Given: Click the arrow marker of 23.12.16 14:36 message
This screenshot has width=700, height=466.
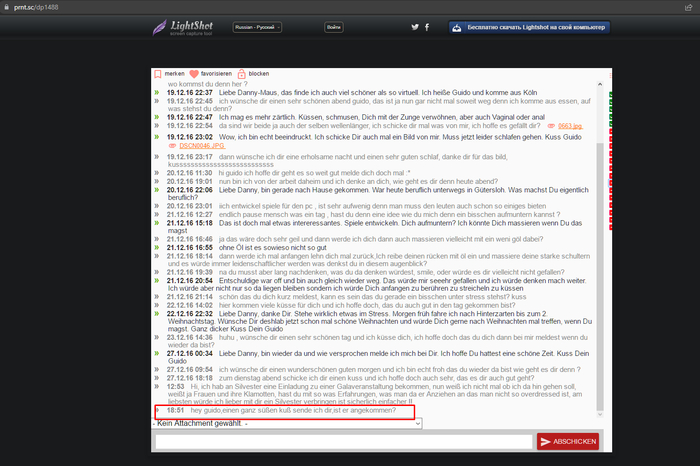Looking at the screenshot, I should (x=157, y=337).
